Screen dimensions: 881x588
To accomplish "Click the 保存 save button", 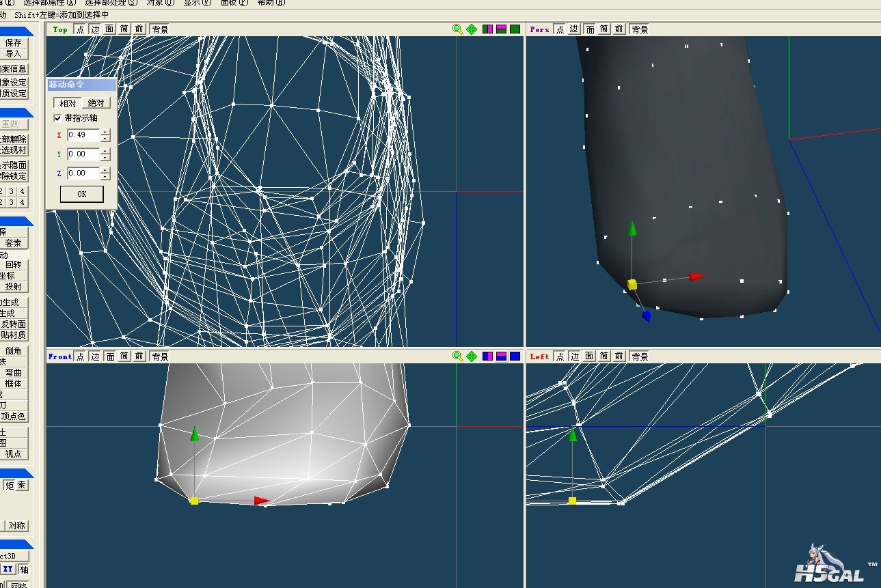I will pos(14,42).
